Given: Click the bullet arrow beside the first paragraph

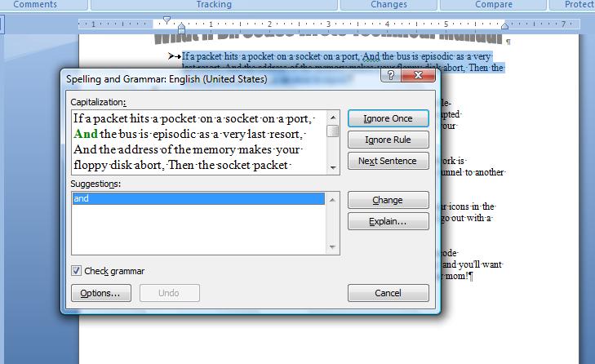Looking at the screenshot, I should pyautogui.click(x=174, y=56).
